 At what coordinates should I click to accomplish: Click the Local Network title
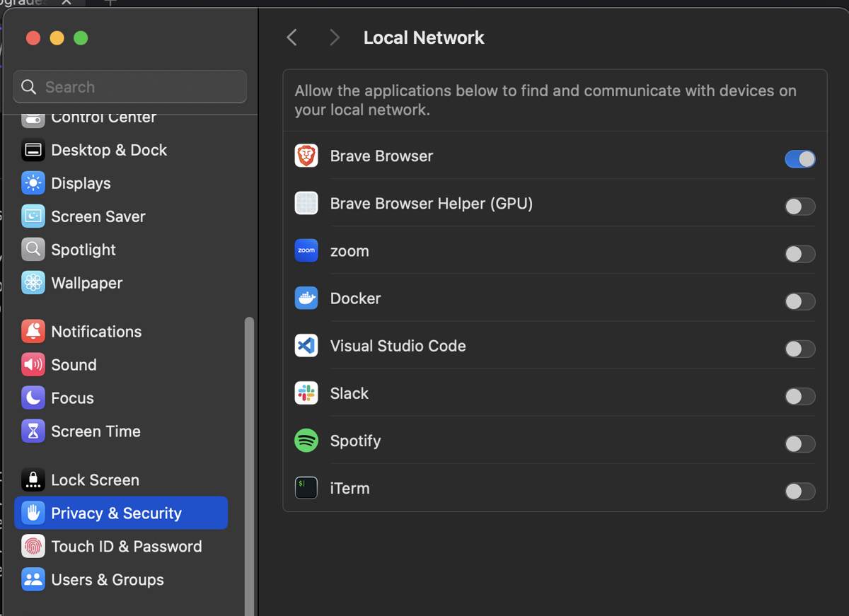tap(424, 37)
